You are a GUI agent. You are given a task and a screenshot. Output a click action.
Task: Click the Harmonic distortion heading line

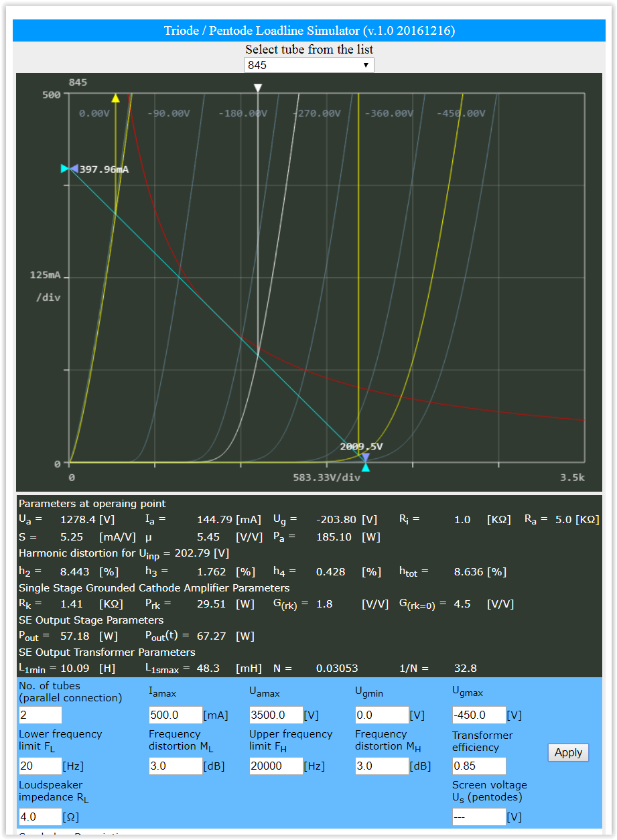(124, 554)
